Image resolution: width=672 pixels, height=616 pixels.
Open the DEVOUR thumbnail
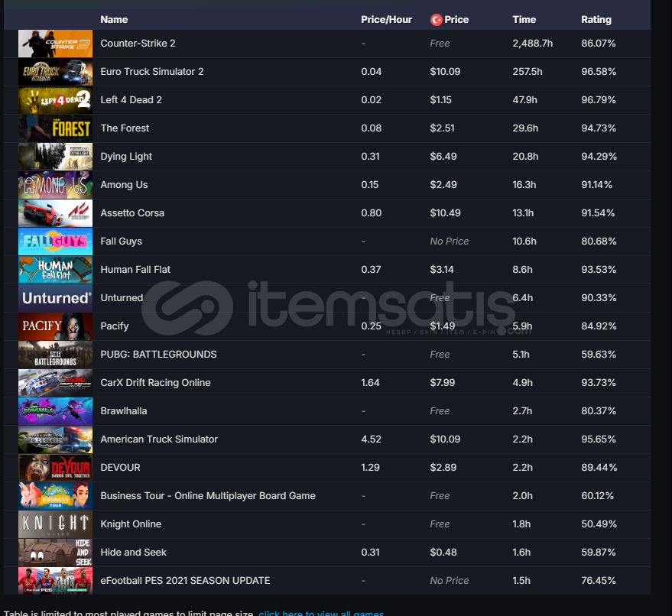tap(55, 468)
